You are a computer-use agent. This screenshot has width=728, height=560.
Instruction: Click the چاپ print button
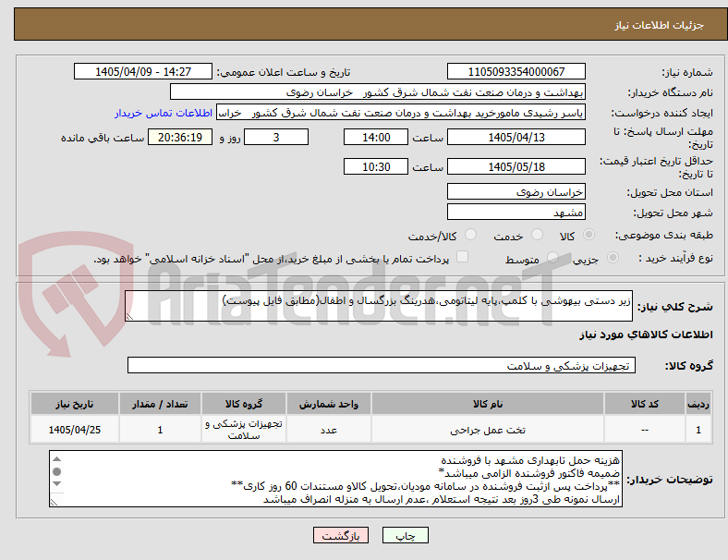point(406,535)
